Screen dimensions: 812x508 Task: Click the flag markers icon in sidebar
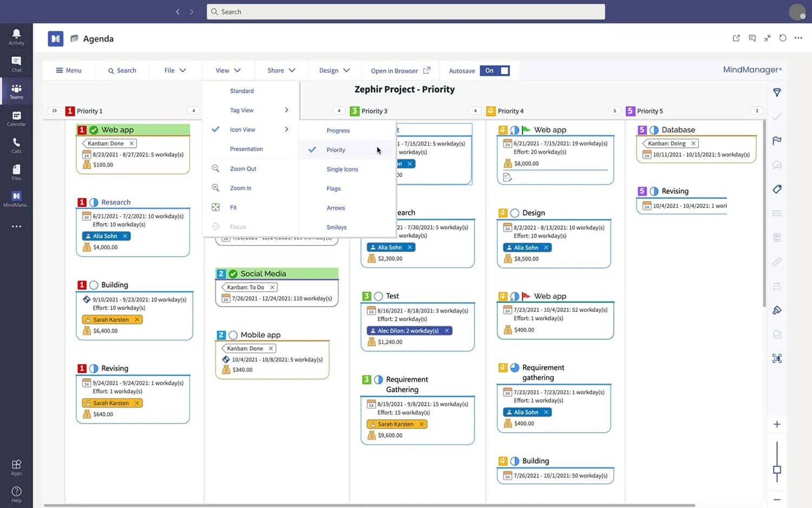tap(777, 141)
